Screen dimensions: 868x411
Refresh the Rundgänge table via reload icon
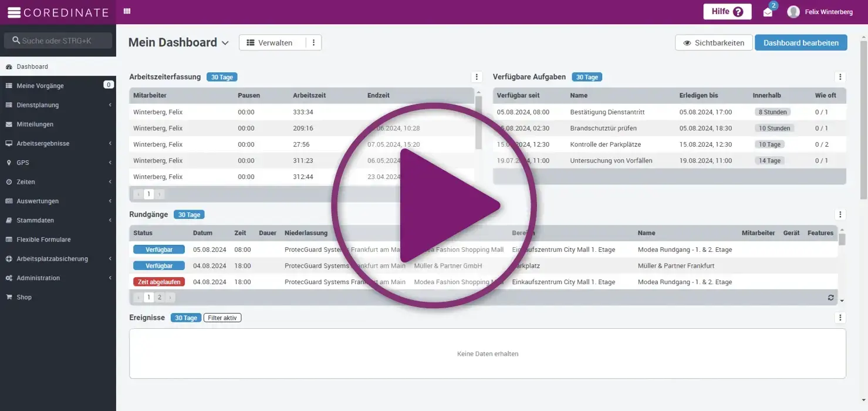point(830,298)
